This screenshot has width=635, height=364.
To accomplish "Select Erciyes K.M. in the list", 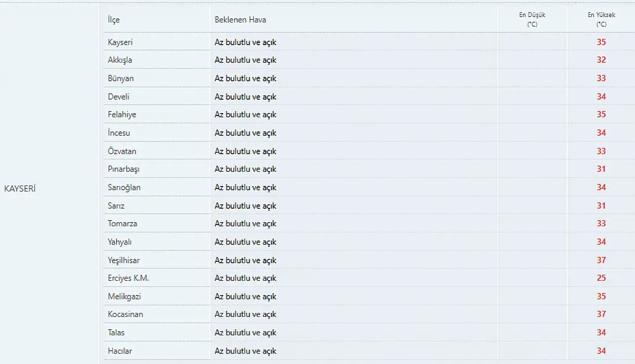I will pos(128,278).
